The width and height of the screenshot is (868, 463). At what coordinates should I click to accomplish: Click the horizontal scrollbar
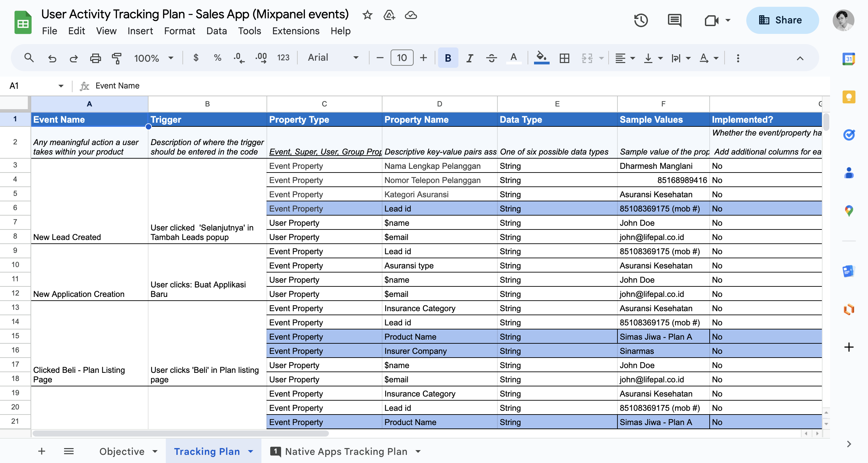(x=180, y=434)
